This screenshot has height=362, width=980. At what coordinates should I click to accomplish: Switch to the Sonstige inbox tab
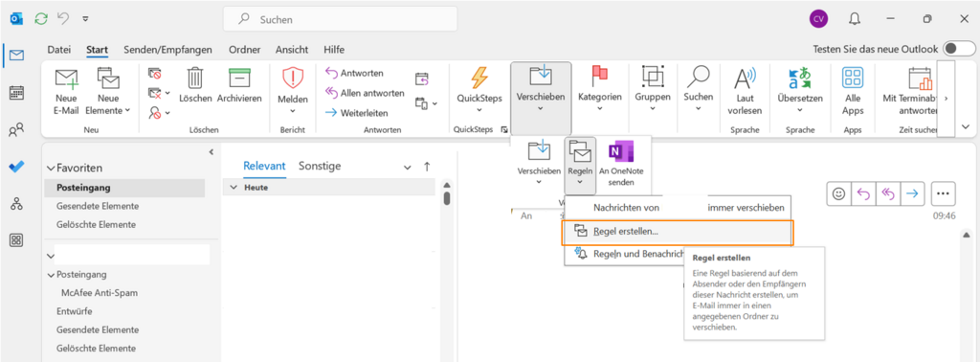(320, 167)
